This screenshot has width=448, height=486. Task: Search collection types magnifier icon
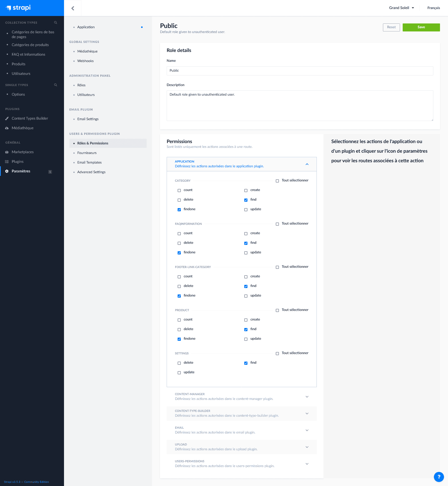coord(55,23)
